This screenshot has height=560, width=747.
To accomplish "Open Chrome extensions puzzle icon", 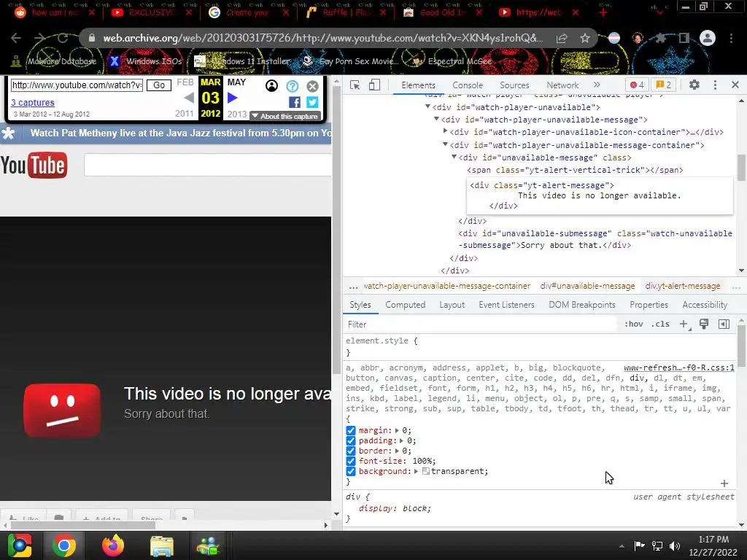I will [x=660, y=38].
